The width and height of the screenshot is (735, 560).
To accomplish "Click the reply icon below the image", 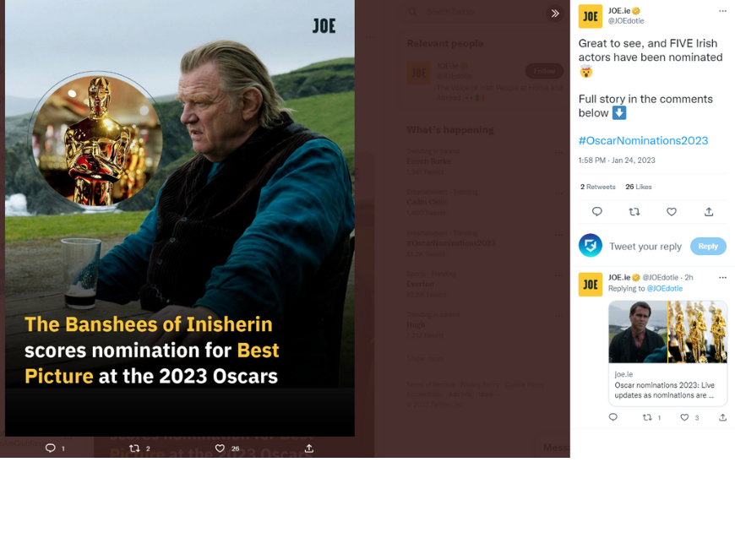I will point(50,449).
